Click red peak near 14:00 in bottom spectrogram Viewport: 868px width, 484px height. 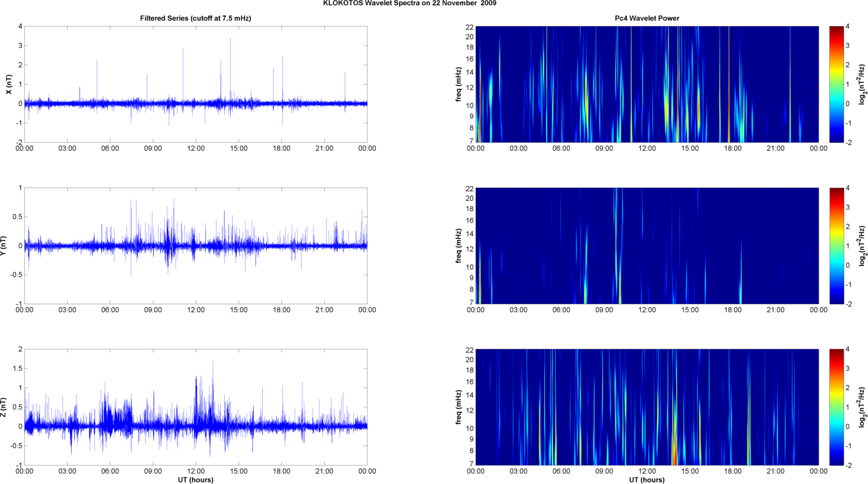point(675,455)
